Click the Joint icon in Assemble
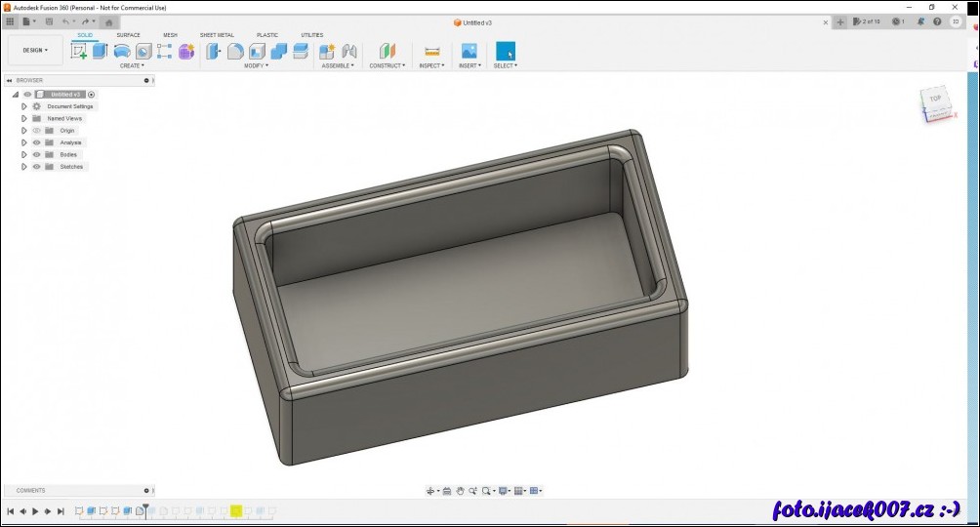980x527 pixels. (x=348, y=51)
